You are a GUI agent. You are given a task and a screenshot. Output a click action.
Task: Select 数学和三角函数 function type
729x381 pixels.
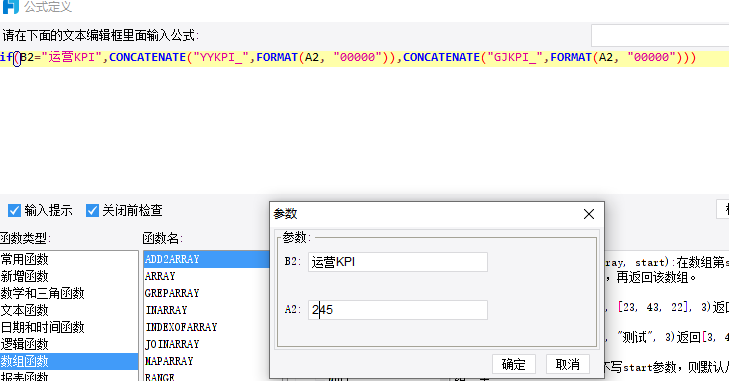coord(69,293)
